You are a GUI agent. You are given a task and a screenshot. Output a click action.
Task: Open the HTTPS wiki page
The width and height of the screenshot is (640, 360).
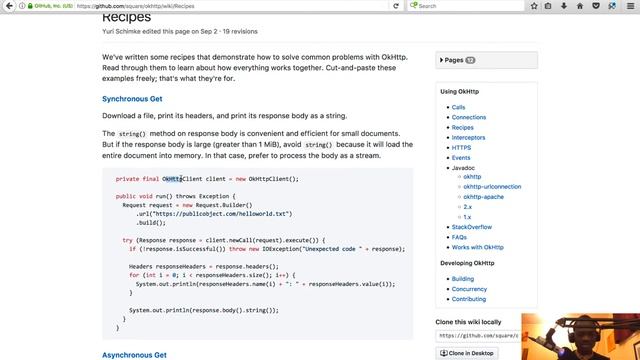point(461,147)
